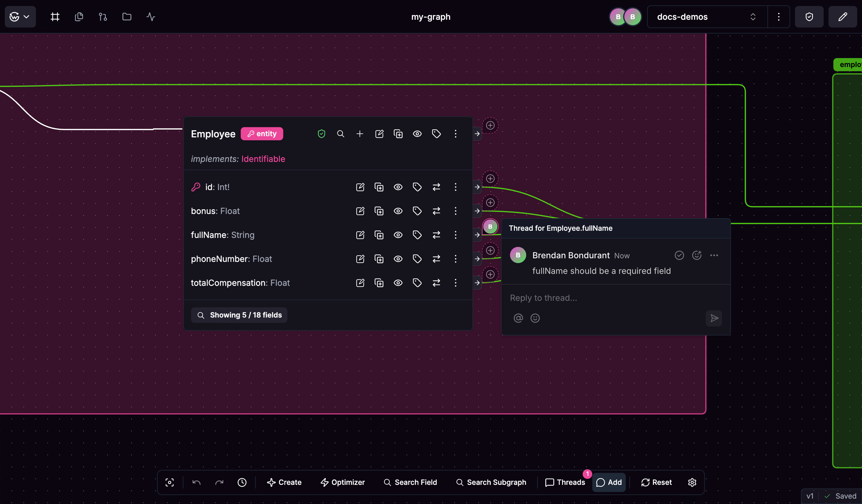Toggle visibility eye on fullName field
Screen dimensions: 862x504
click(398, 235)
